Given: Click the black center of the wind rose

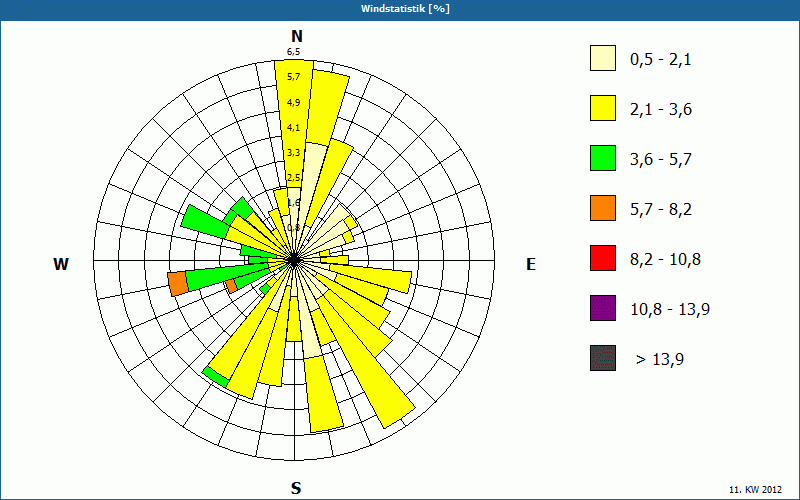Looking at the screenshot, I should click(294, 260).
